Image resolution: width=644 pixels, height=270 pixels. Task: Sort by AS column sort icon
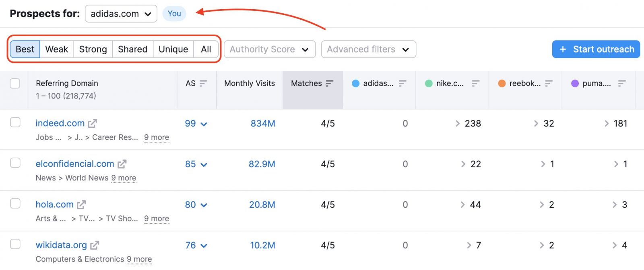(x=203, y=83)
